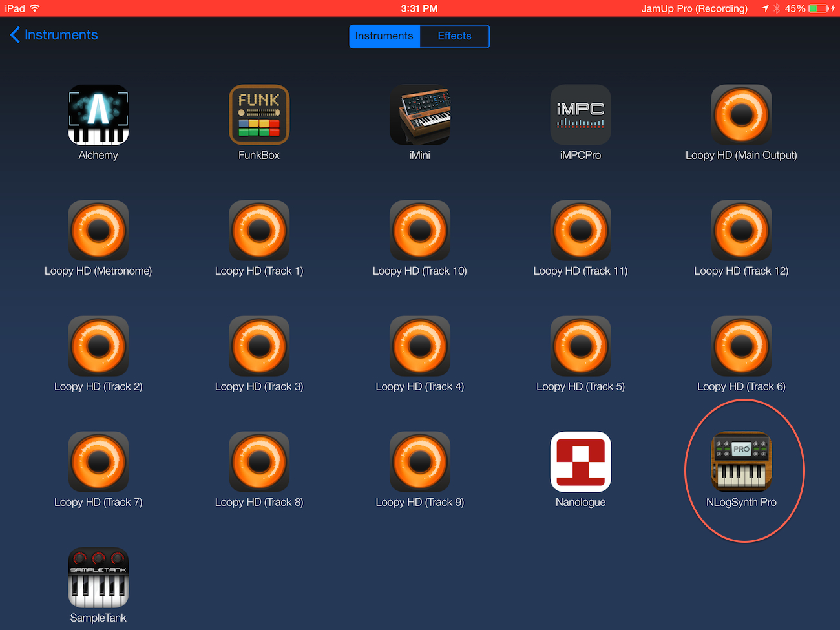
Task: Choose the iMini synth icon
Action: [420, 115]
